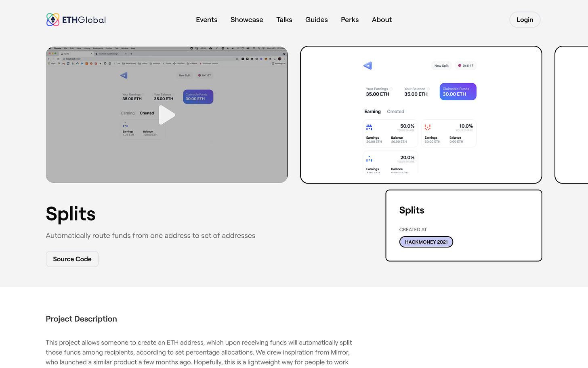Screen dimensions: 588x368
Task: Click Your Earnings 35.00 ETH value in screenshot
Action: 378,94
